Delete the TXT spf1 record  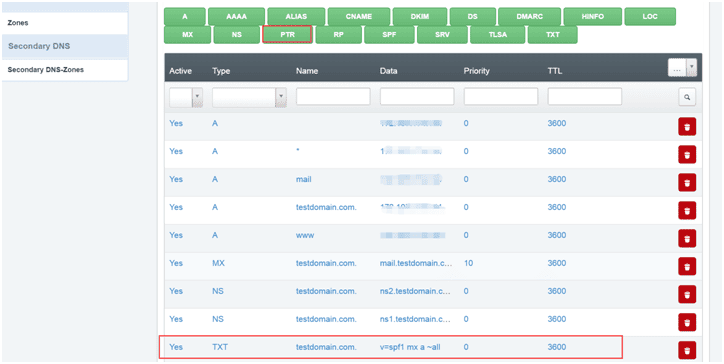coord(687,350)
